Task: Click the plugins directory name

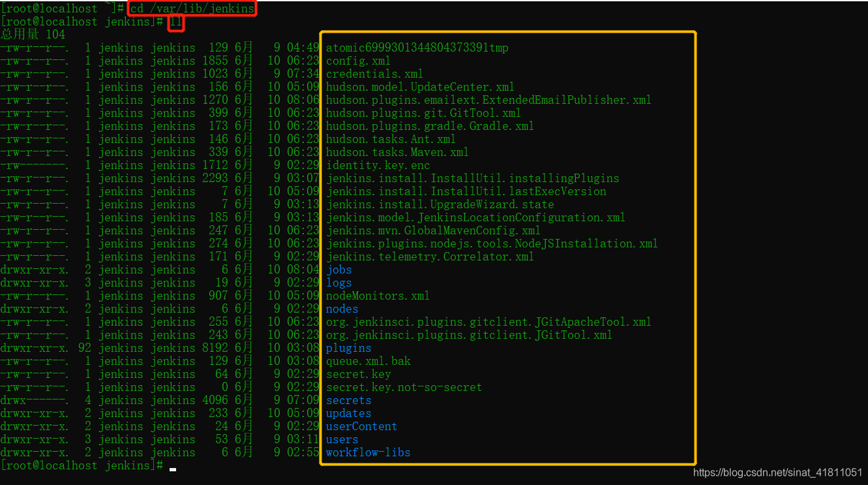Action: pos(349,348)
